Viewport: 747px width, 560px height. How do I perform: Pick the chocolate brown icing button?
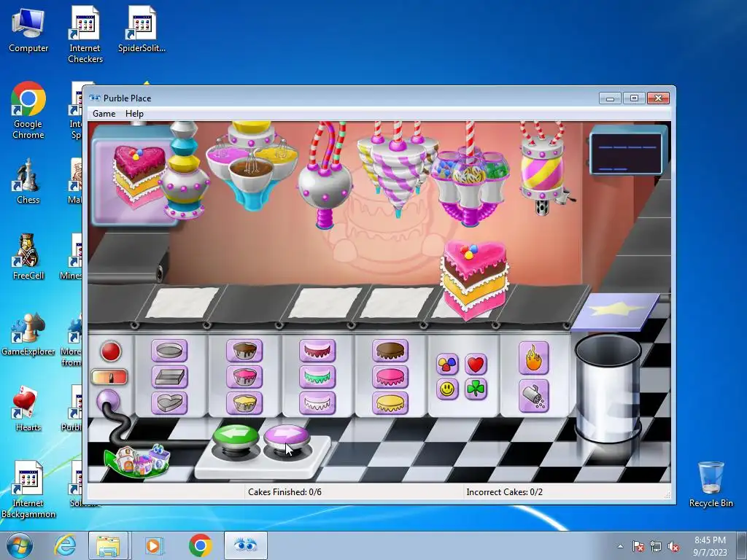click(x=390, y=351)
